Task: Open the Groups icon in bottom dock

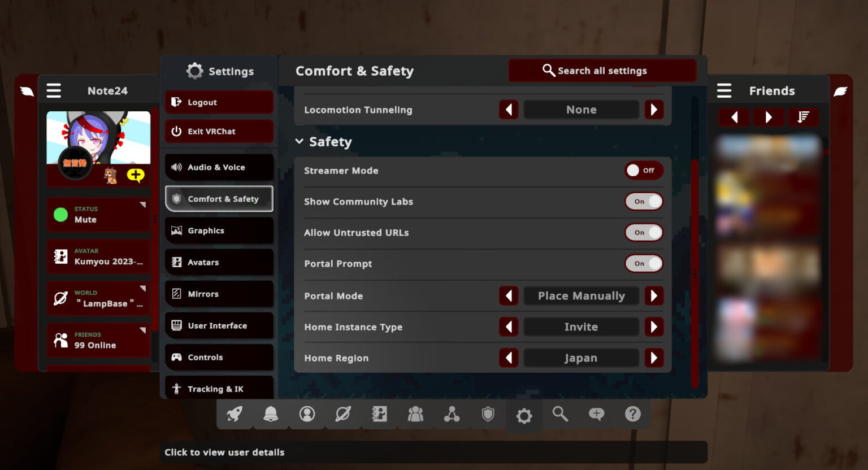Action: click(x=415, y=414)
